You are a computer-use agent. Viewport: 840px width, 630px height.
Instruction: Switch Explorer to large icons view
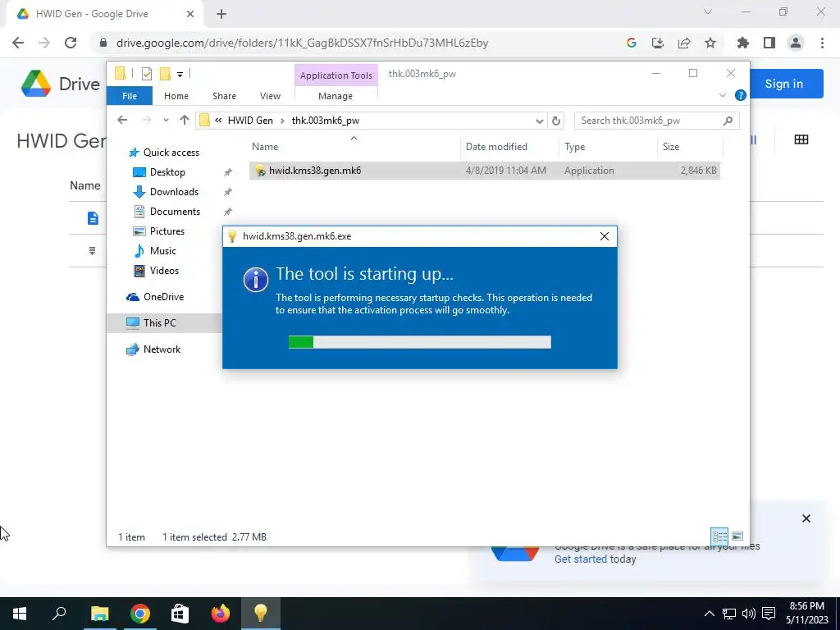[x=737, y=536]
